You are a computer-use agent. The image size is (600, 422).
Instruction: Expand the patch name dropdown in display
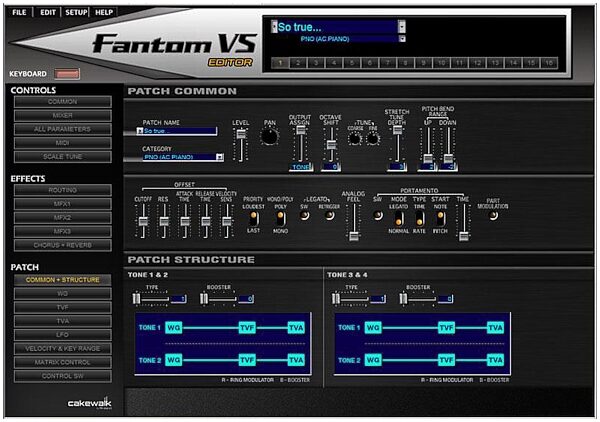point(401,27)
